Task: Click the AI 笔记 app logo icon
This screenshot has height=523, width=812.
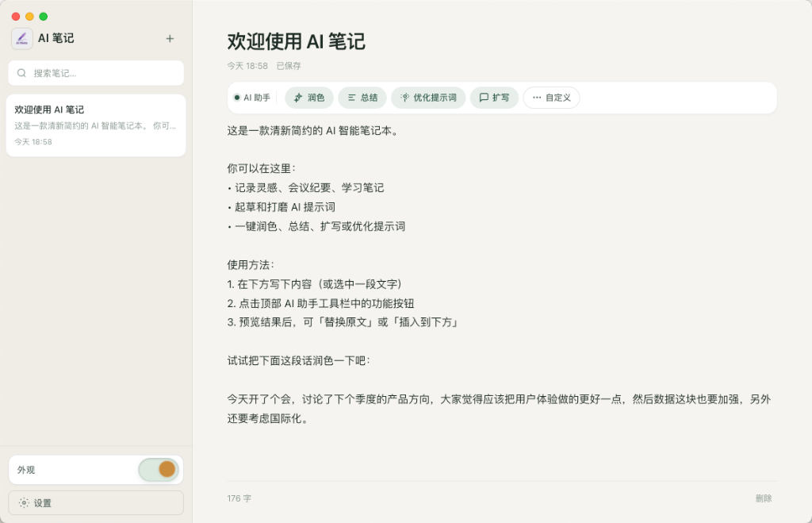Action: [21, 38]
